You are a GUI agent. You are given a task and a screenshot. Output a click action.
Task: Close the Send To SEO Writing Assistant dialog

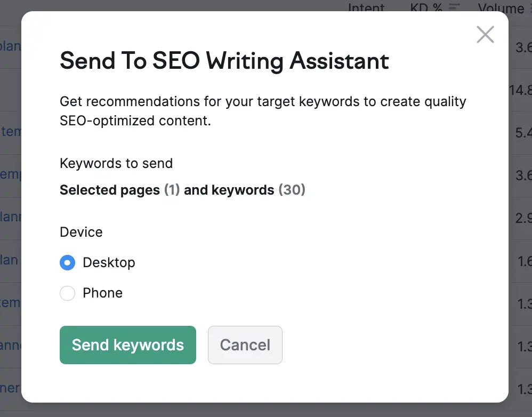[x=485, y=35]
